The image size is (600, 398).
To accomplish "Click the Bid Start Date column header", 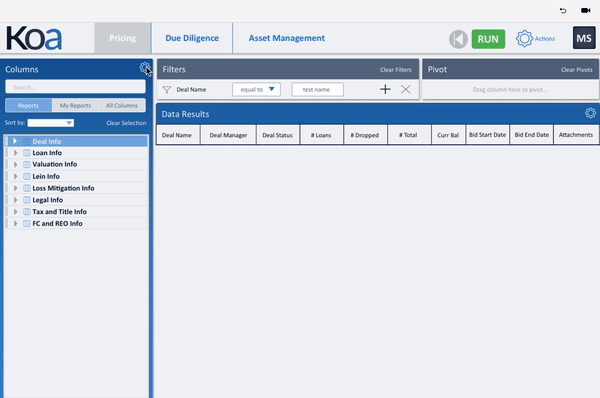I will (x=488, y=135).
